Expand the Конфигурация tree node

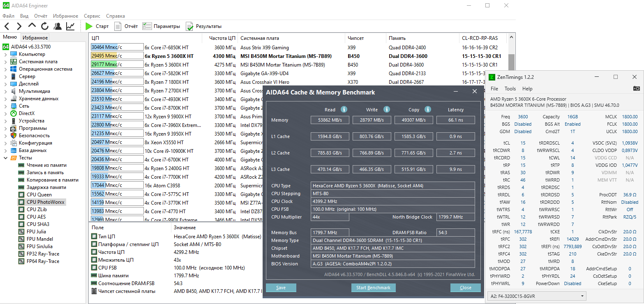(x=5, y=143)
